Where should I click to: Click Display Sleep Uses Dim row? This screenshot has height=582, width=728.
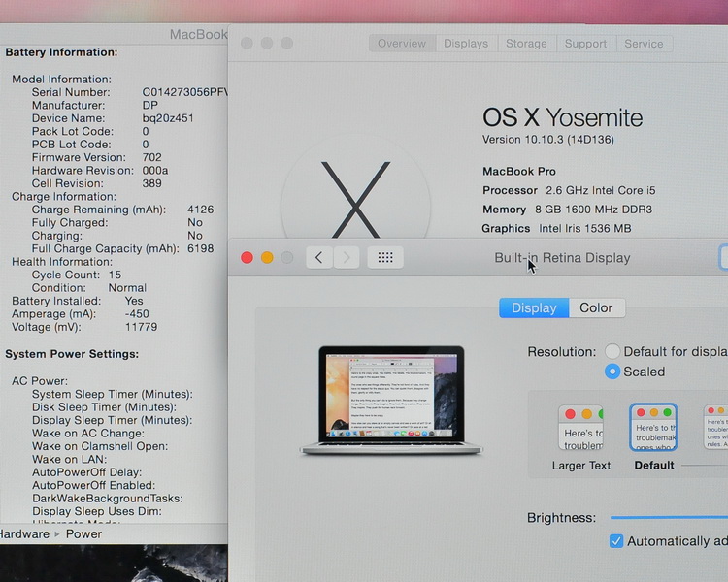coord(96,511)
